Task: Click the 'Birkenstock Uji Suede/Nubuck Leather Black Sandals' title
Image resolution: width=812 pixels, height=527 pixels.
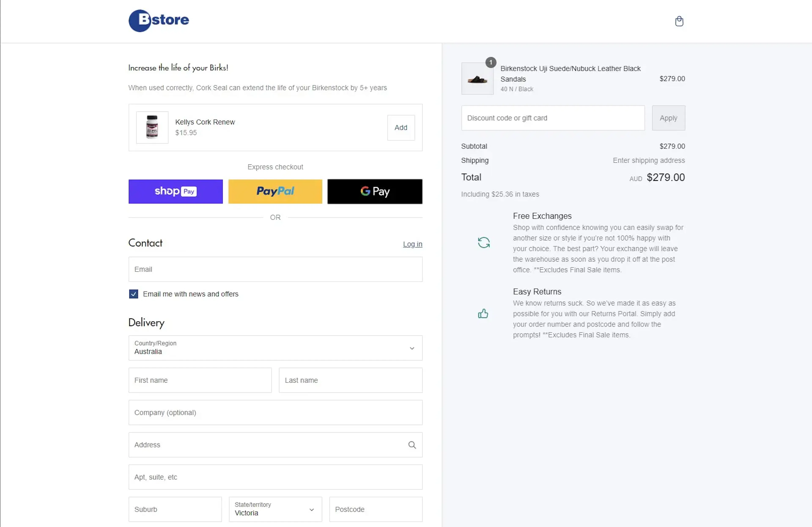Action: tap(571, 74)
